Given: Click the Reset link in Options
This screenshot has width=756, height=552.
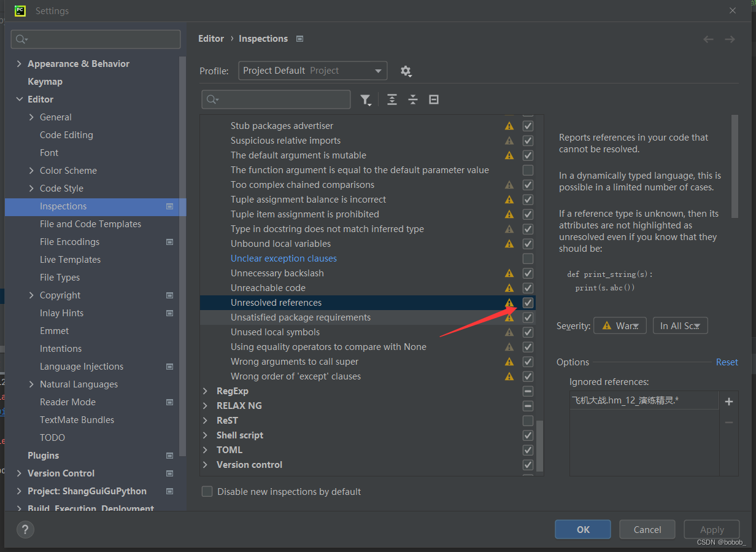Looking at the screenshot, I should point(727,362).
